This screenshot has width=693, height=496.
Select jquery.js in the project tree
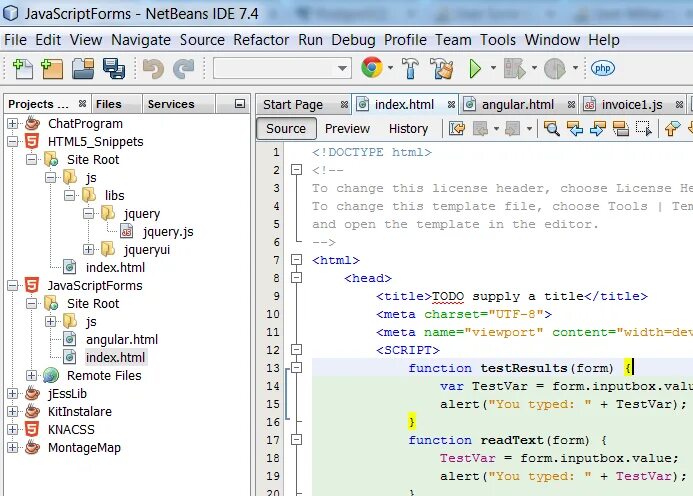(168, 231)
